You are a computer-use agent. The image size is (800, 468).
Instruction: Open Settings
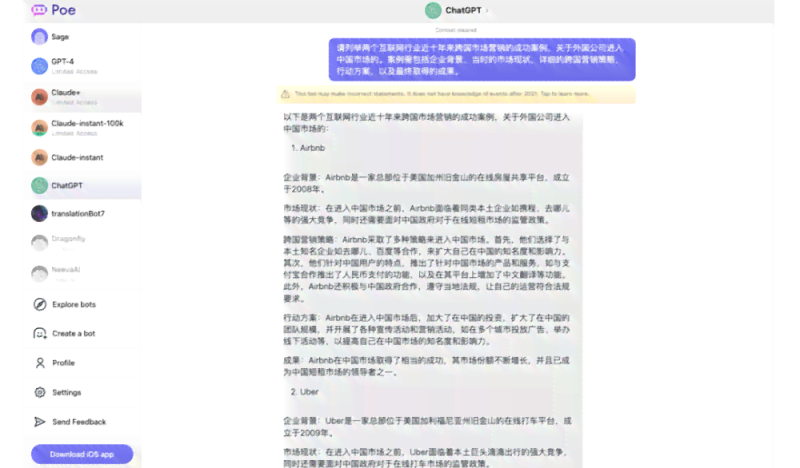[x=84, y=392]
